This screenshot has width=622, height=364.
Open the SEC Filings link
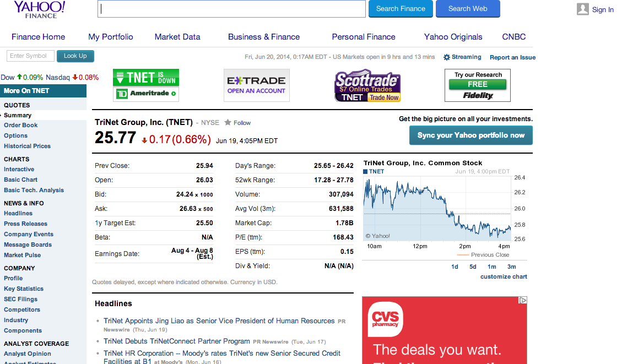click(20, 300)
